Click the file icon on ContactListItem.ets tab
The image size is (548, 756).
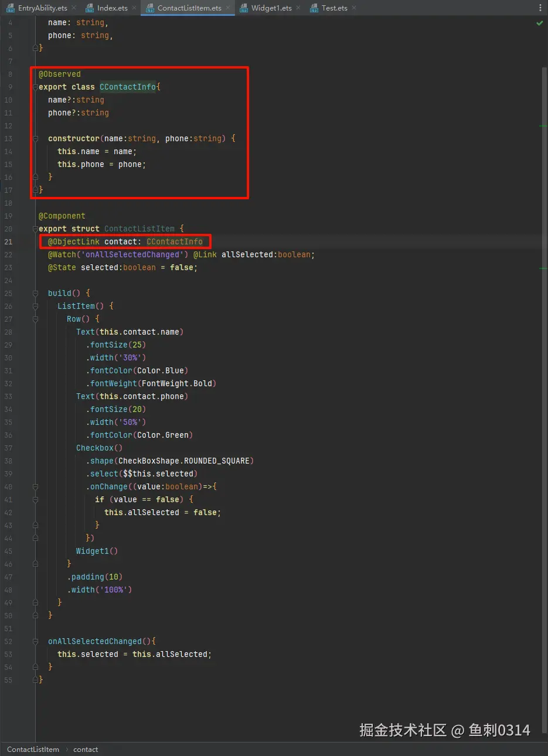point(151,8)
